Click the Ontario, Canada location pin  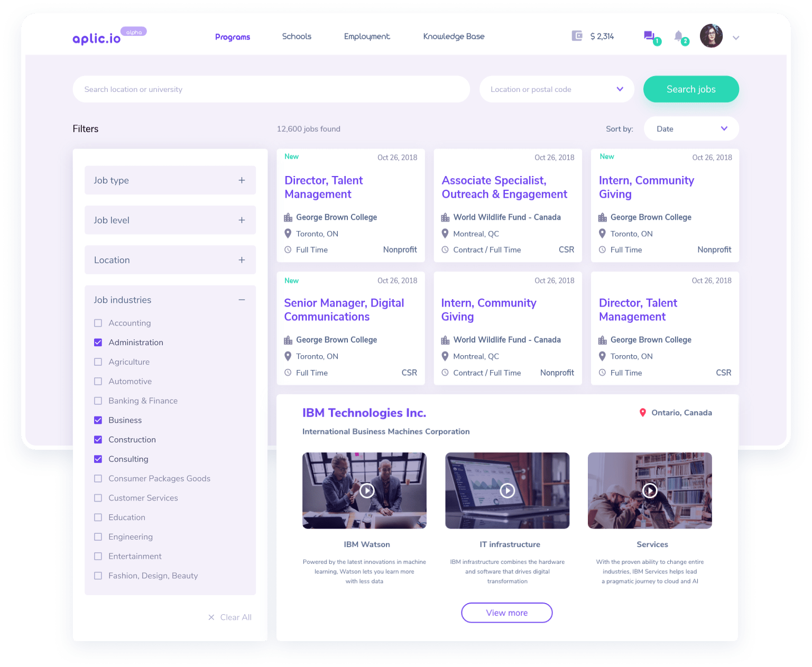click(x=643, y=413)
